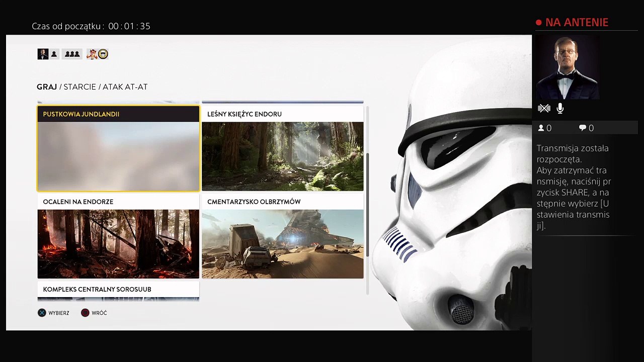Click the single player silhouette icon

coord(54,54)
